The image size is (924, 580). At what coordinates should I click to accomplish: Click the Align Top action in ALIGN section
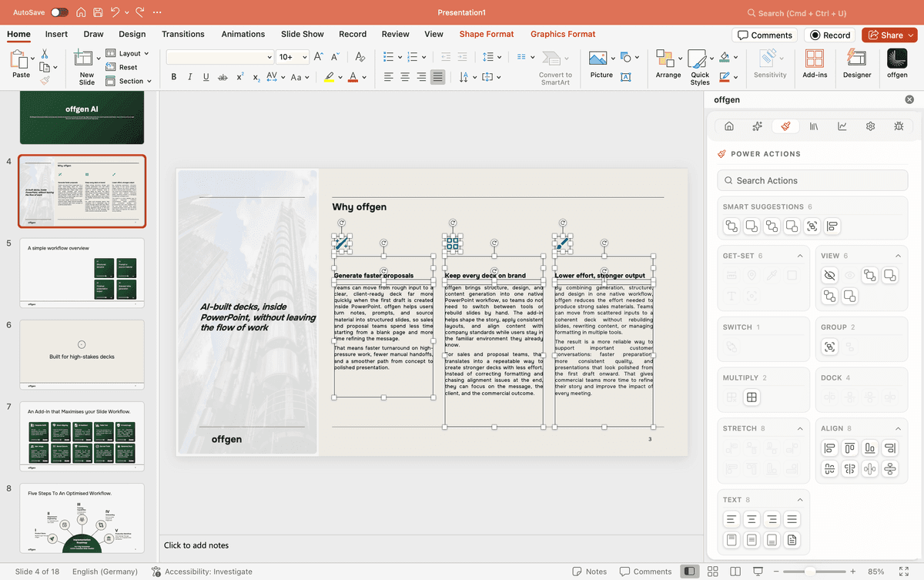tap(849, 448)
